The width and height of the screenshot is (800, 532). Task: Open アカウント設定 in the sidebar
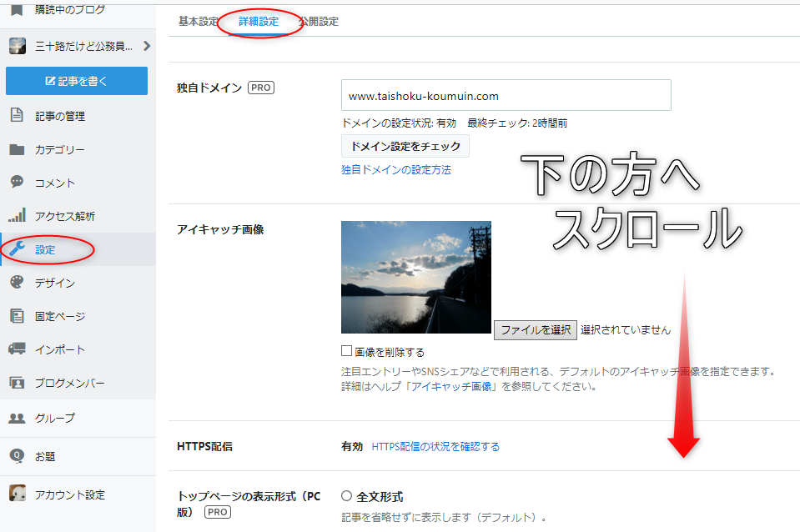70,494
